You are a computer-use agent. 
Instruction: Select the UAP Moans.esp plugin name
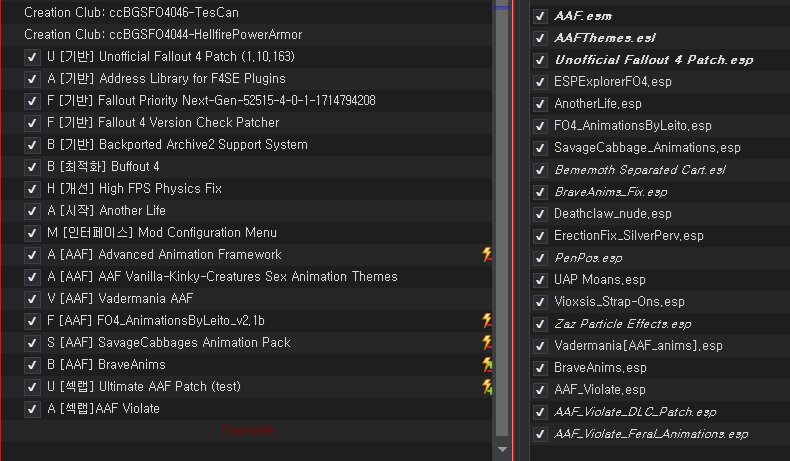600,280
